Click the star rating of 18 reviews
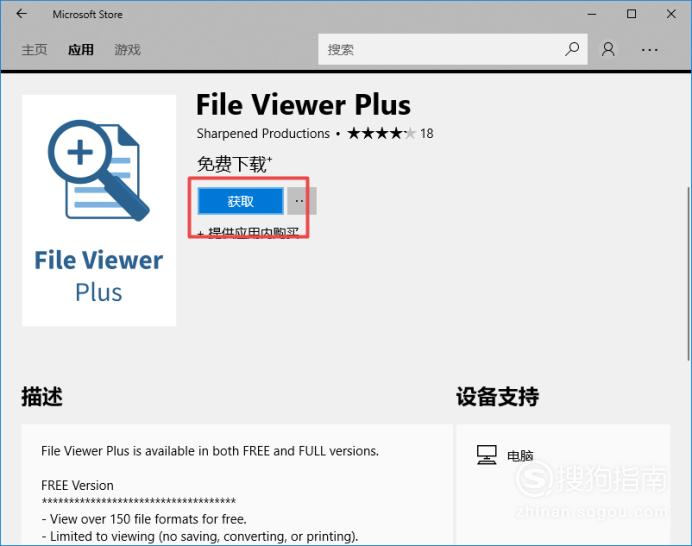Image resolution: width=692 pixels, height=546 pixels. (x=382, y=133)
